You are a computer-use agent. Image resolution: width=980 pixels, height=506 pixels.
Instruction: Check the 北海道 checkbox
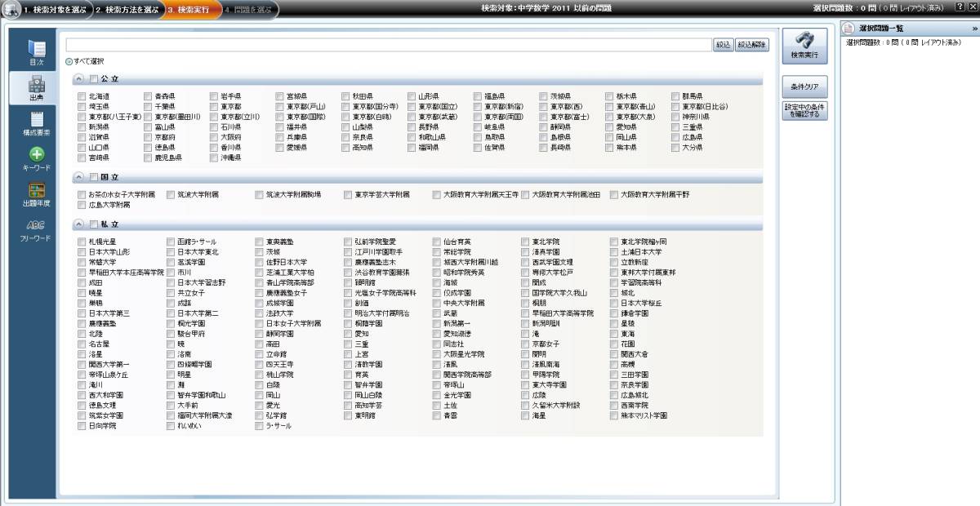82,96
